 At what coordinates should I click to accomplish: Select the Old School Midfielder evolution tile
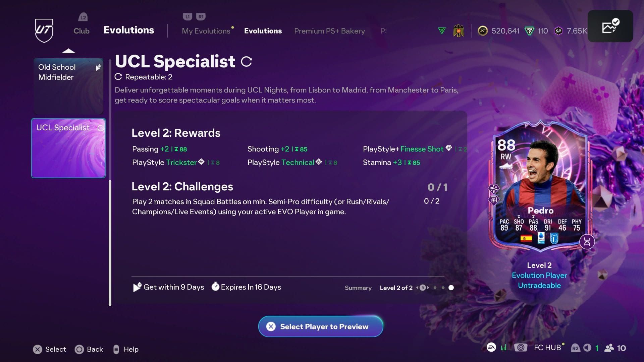pyautogui.click(x=68, y=86)
